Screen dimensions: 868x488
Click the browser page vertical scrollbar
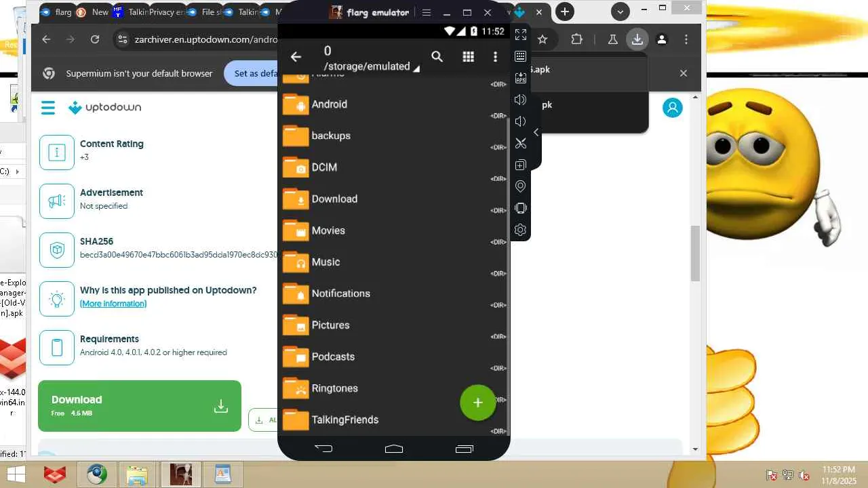pos(695,253)
